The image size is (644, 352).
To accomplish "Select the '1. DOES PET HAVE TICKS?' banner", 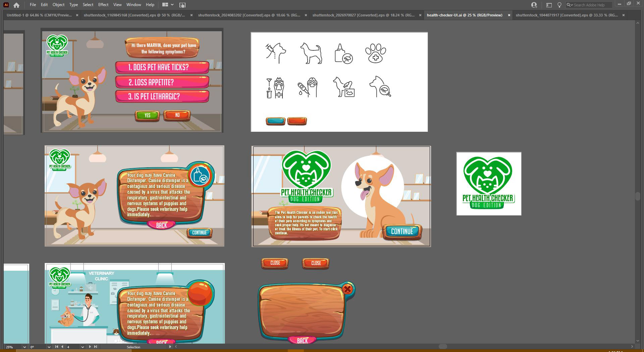I will click(162, 67).
